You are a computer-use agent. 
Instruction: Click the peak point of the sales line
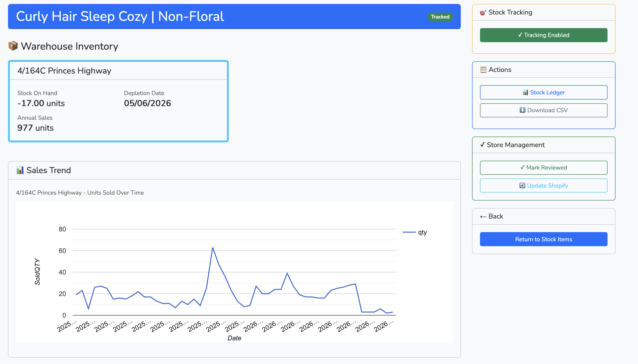[x=213, y=248]
